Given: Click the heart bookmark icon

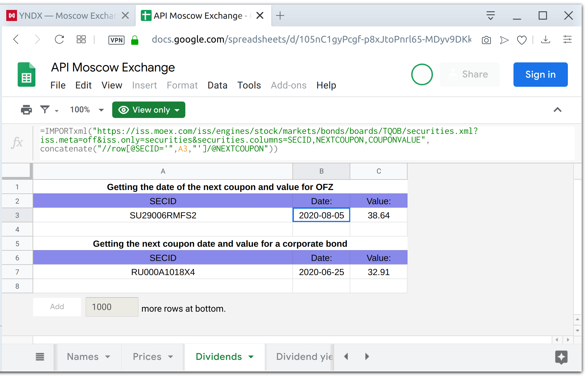Looking at the screenshot, I should tap(522, 40).
